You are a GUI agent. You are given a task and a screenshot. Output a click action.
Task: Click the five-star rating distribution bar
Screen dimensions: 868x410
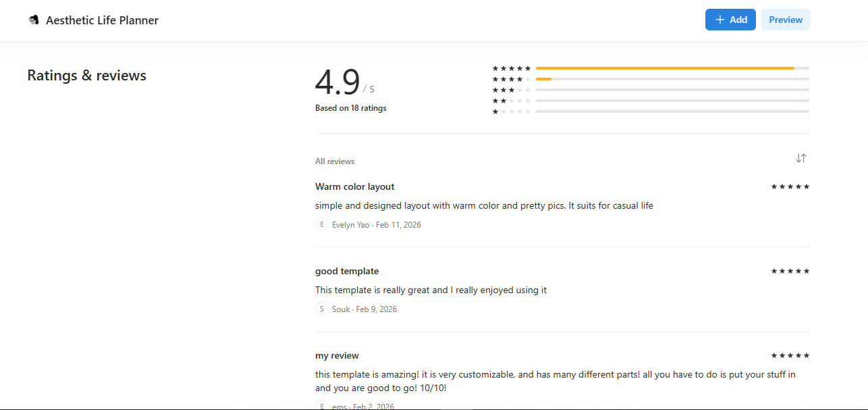(672, 68)
